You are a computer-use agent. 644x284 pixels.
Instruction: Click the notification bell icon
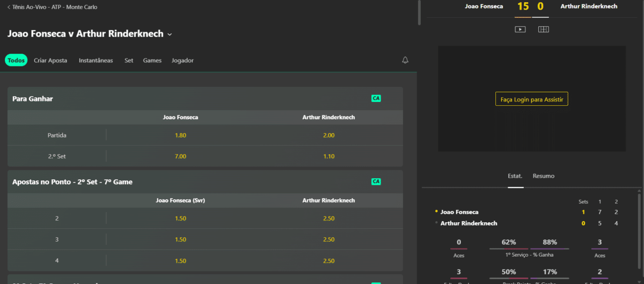coord(405,60)
